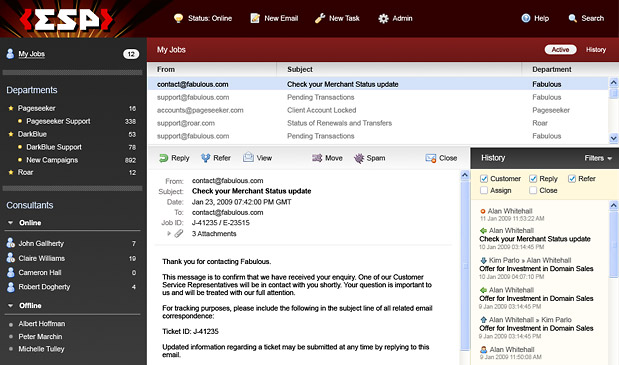This screenshot has height=365, width=619.
Task: Uncheck the Customer history filter
Action: (x=484, y=179)
